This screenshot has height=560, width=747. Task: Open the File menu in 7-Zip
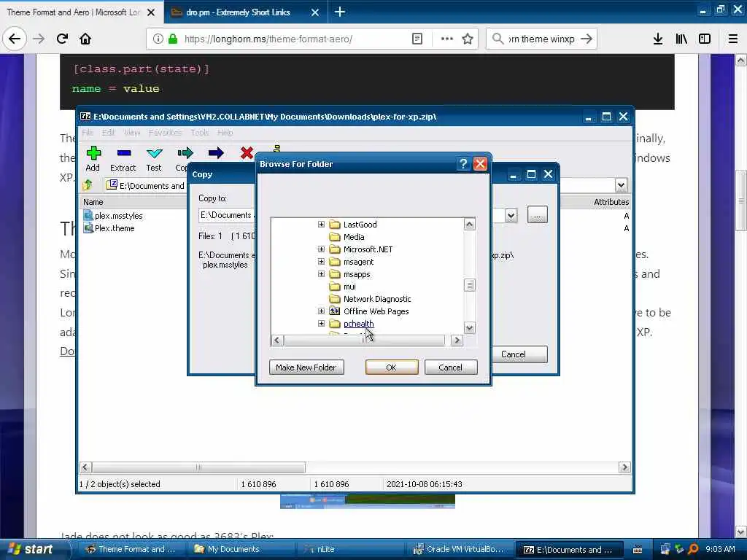tap(88, 133)
